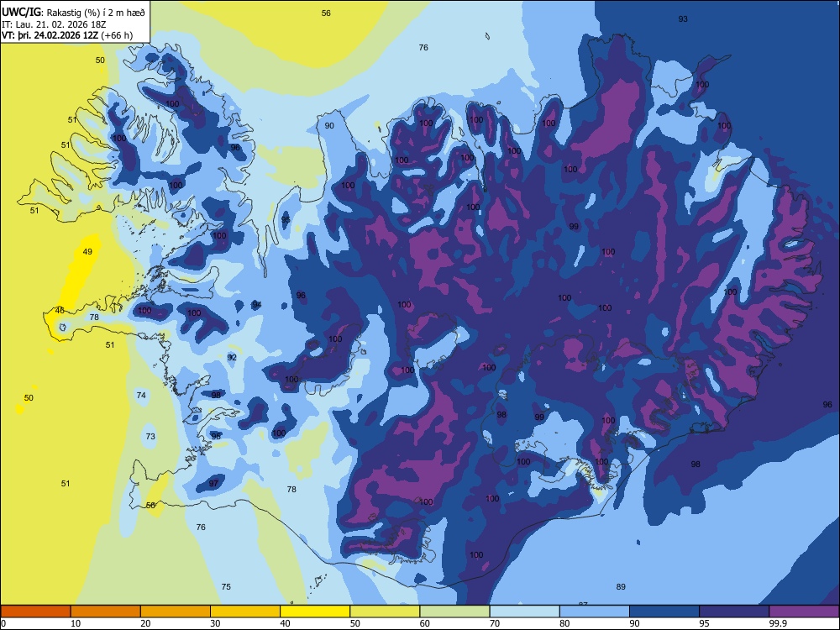Screen dimensions: 840x630
Task: Click the "49" value in the yellow patch
Action: click(x=87, y=251)
